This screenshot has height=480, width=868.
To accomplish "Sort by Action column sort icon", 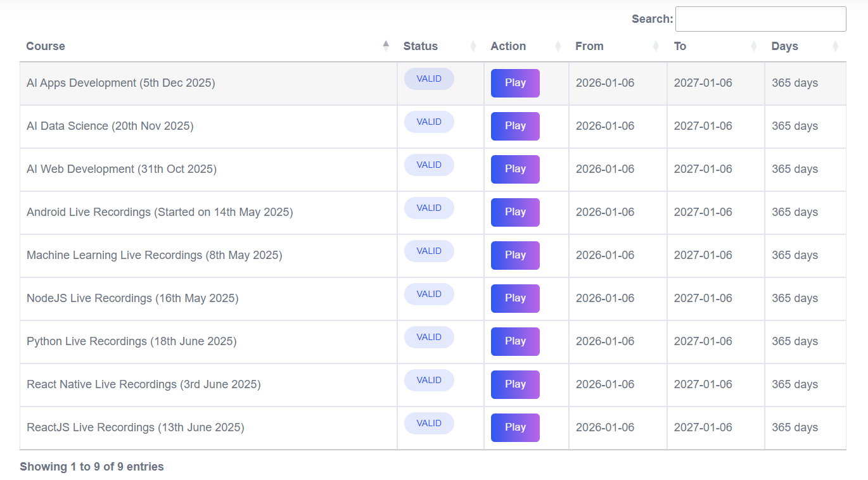I will [x=558, y=46].
